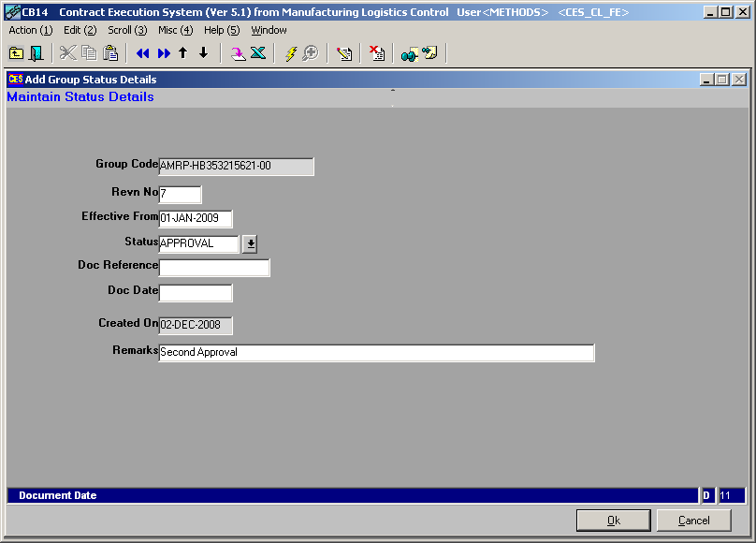The width and height of the screenshot is (756, 543).
Task: Click the delete document icon with red X
Action: tap(376, 53)
